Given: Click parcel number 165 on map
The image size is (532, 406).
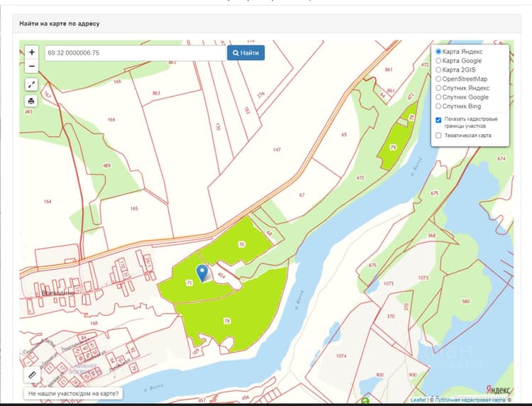Looking at the screenshot, I should (134, 209).
